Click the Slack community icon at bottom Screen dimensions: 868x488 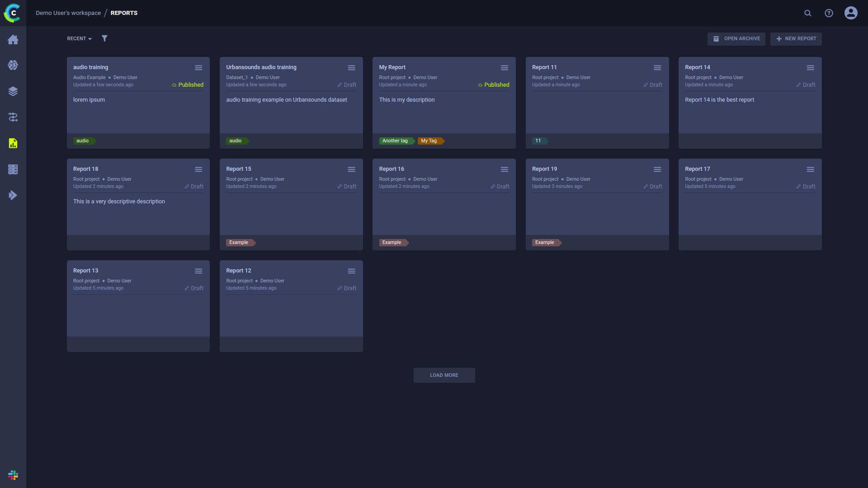(13, 475)
